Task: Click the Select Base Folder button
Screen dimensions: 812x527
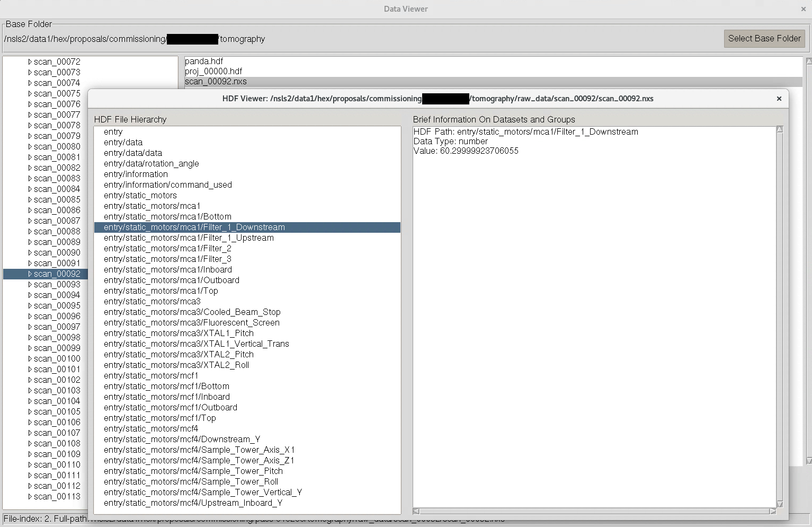Action: click(764, 39)
